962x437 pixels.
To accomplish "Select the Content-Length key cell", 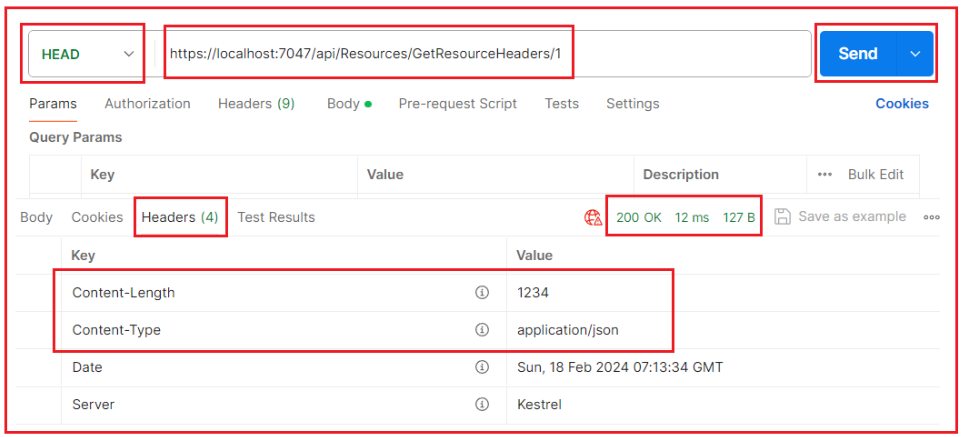I will click(284, 293).
